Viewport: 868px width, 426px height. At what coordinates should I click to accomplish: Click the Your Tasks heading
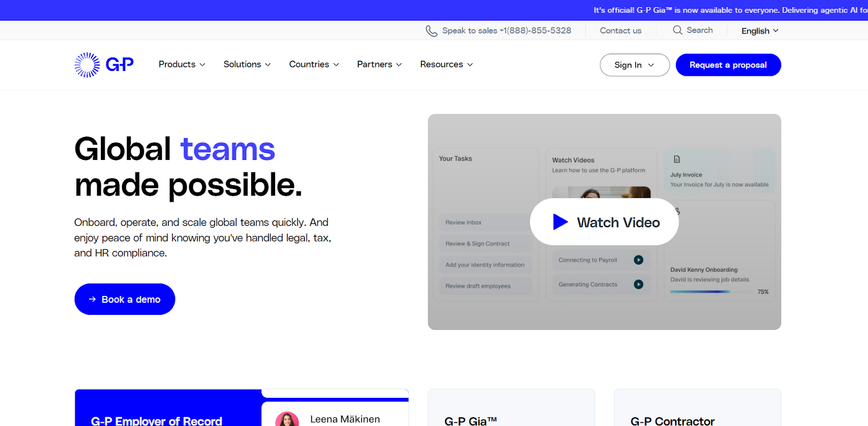(455, 158)
